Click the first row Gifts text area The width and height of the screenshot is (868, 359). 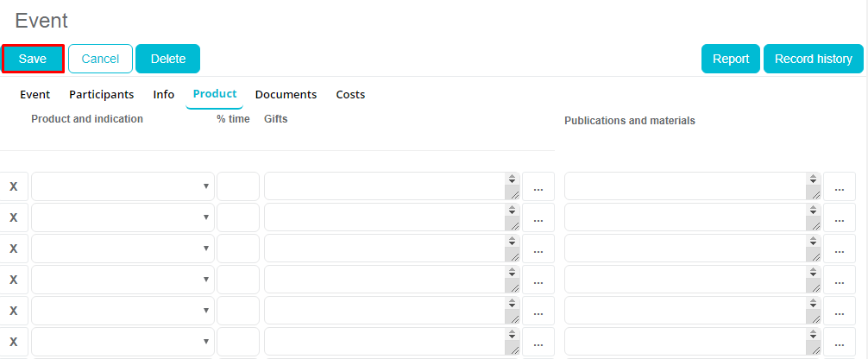[384, 186]
